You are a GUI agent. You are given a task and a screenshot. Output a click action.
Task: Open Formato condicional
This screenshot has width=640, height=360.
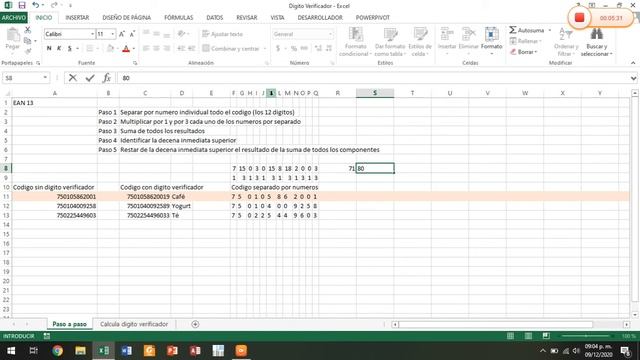[355, 42]
